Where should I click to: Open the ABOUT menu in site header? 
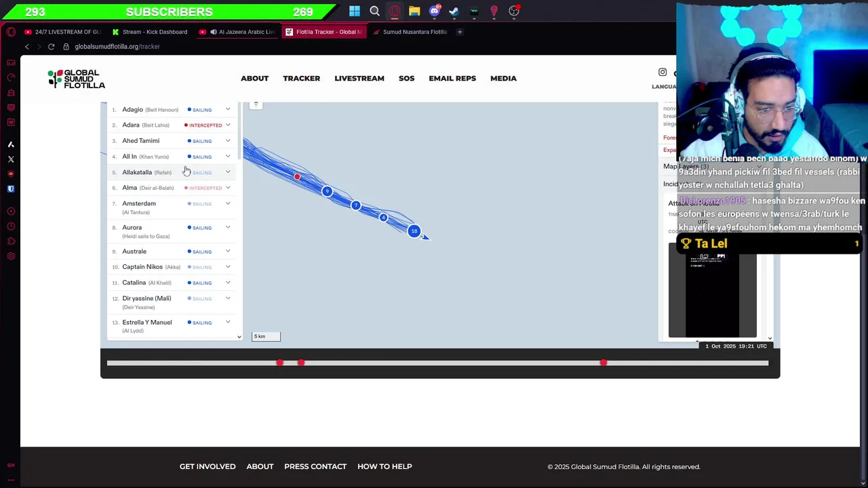[x=254, y=79]
